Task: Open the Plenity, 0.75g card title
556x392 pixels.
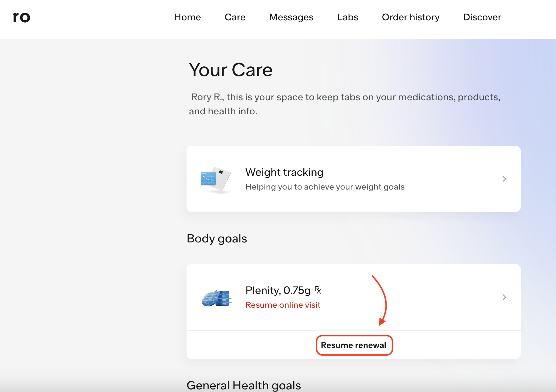Action: click(x=278, y=290)
